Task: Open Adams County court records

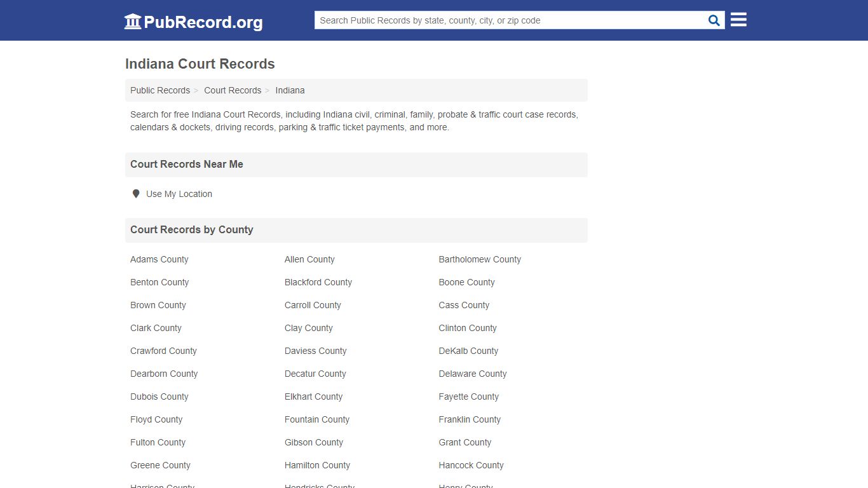Action: coord(159,259)
